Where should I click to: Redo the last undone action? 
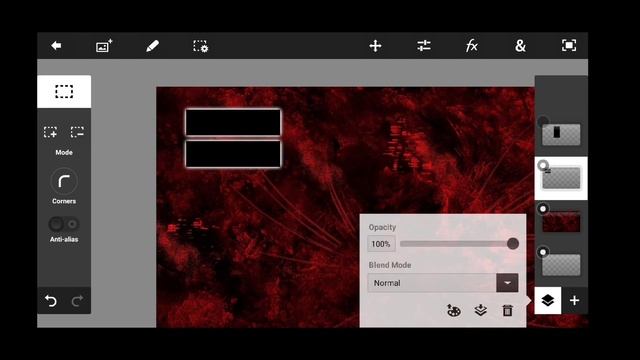[x=77, y=301]
